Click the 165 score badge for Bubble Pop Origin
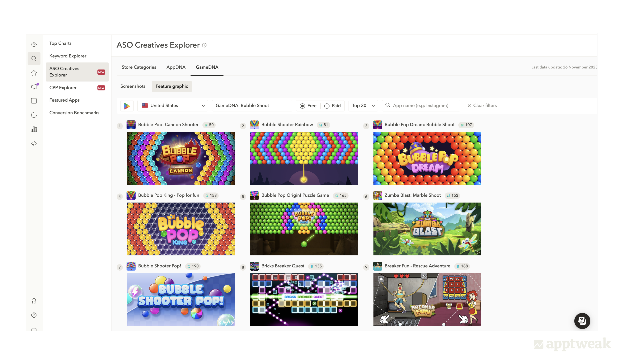 point(340,195)
